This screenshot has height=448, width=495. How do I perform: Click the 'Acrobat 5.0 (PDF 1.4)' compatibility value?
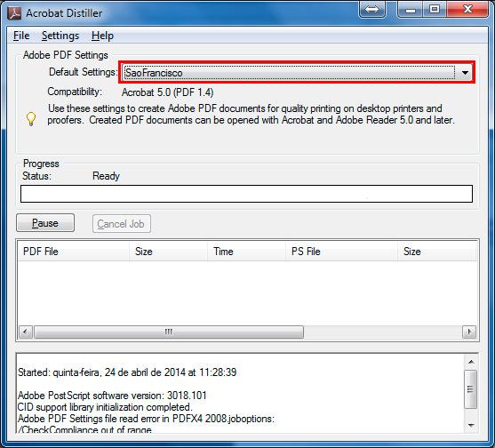point(168,92)
